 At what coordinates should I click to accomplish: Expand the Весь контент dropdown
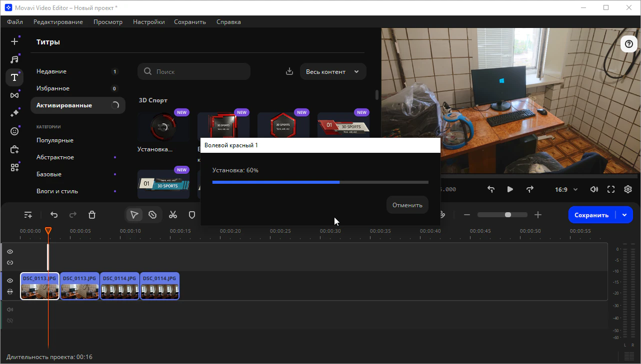332,71
